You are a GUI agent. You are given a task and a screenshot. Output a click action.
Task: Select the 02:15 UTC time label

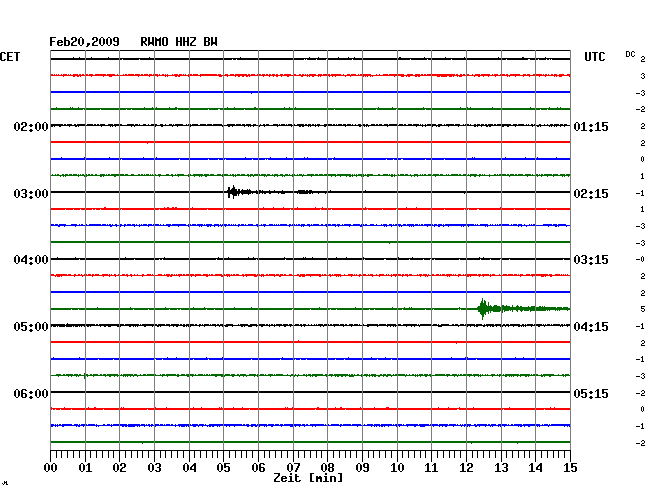click(591, 194)
